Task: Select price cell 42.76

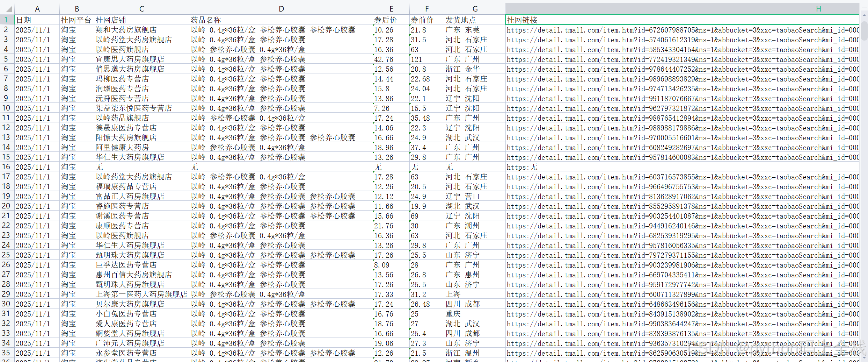Action: pyautogui.click(x=391, y=59)
